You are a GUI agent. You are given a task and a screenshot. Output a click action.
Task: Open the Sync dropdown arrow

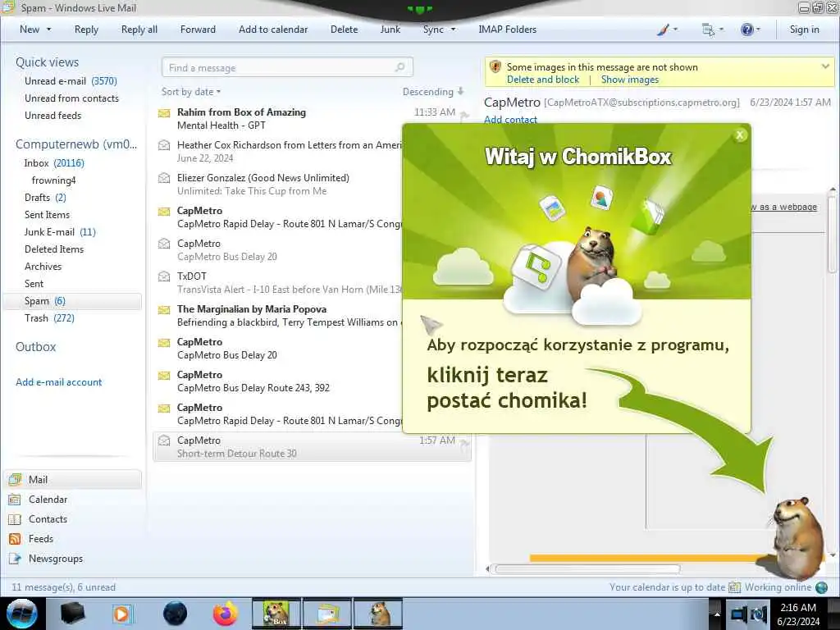tap(453, 30)
